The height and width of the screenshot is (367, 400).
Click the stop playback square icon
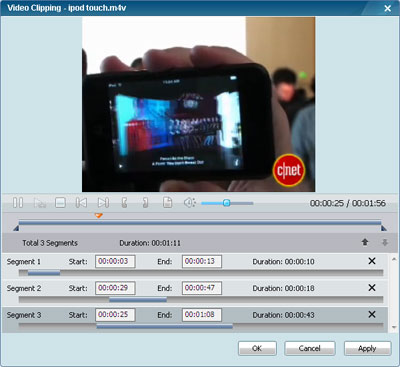60,202
